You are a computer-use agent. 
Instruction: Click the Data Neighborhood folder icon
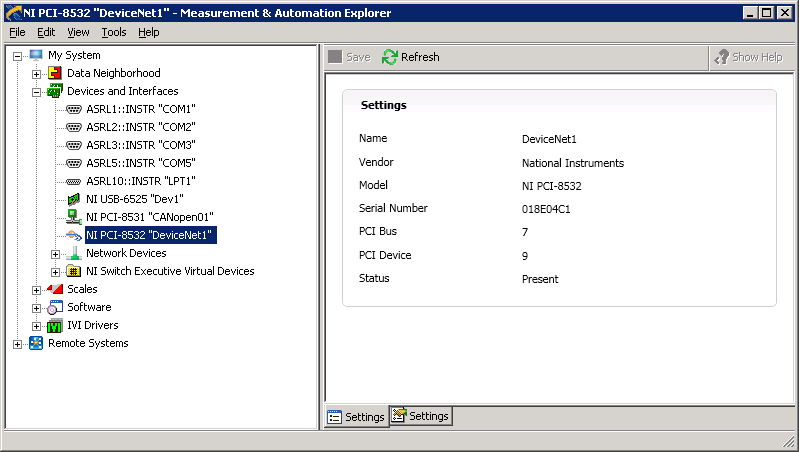(x=55, y=73)
